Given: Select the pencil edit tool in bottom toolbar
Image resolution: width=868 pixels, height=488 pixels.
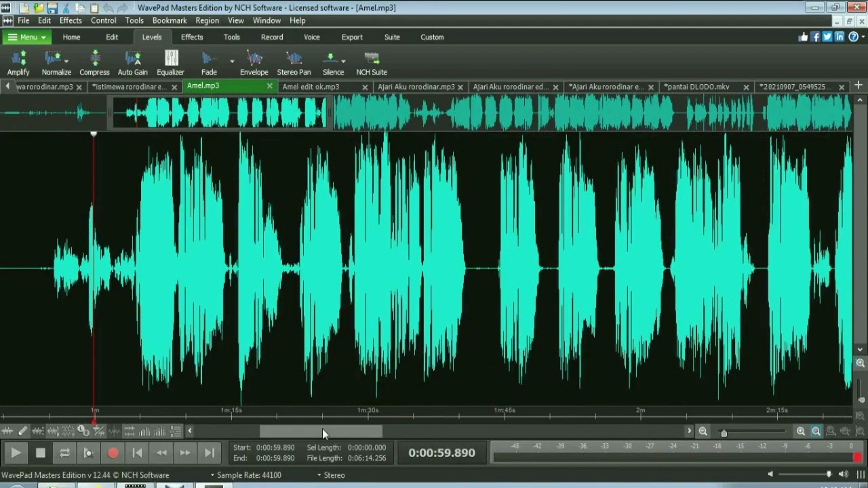Looking at the screenshot, I should [22, 431].
